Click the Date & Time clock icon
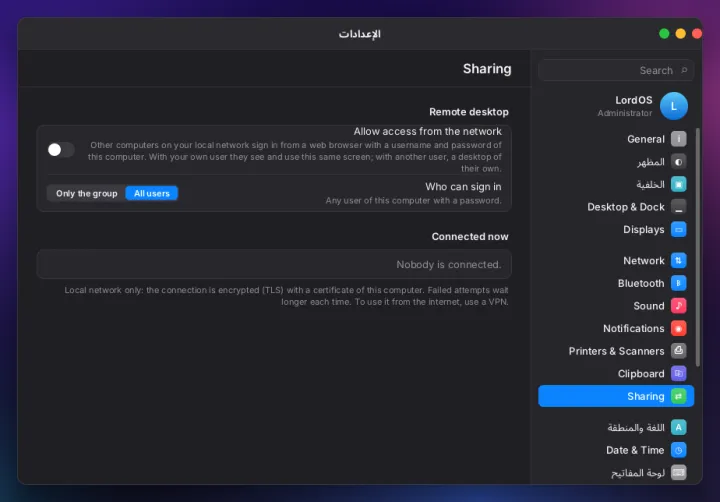This screenshot has height=502, width=720. [678, 450]
